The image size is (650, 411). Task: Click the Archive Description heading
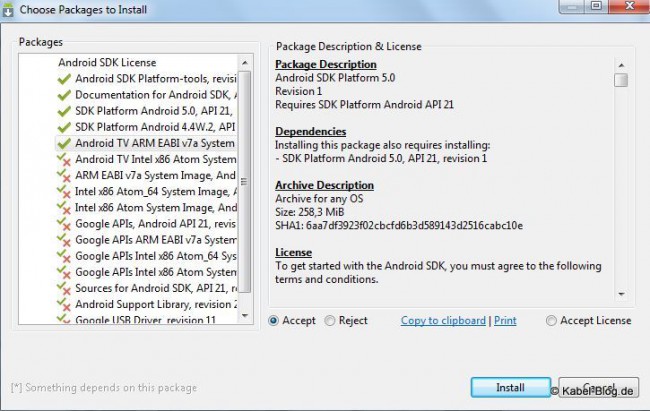(325, 185)
